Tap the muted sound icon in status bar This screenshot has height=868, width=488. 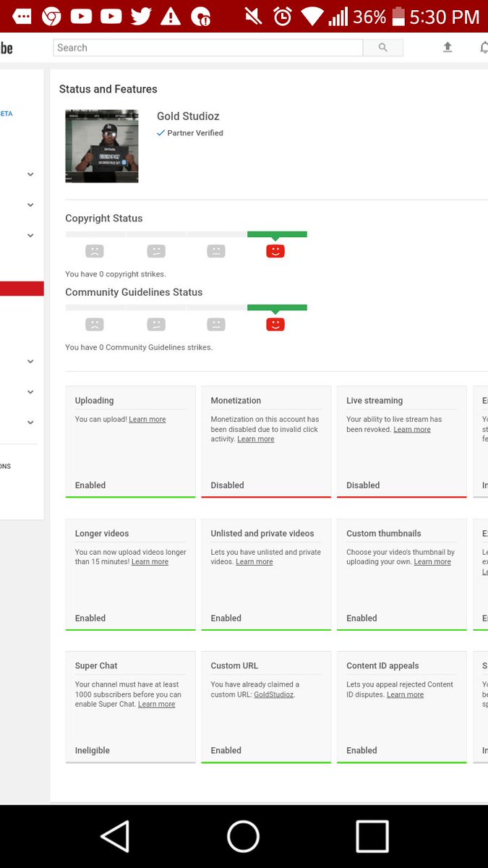253,16
